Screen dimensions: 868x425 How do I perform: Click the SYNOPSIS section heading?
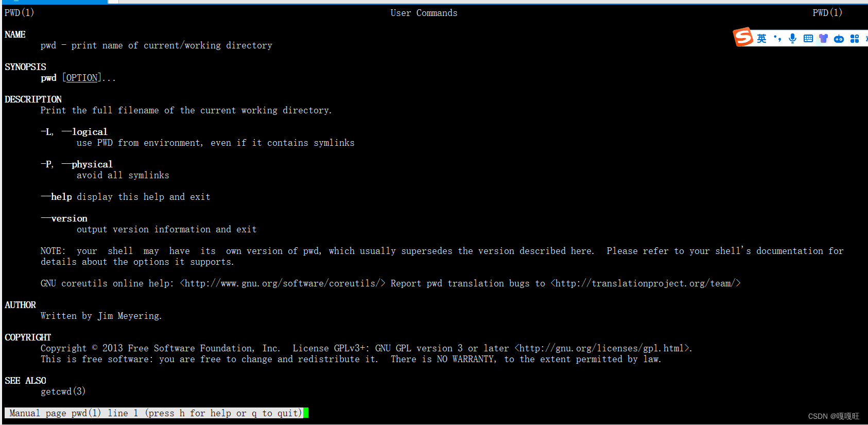(x=25, y=67)
